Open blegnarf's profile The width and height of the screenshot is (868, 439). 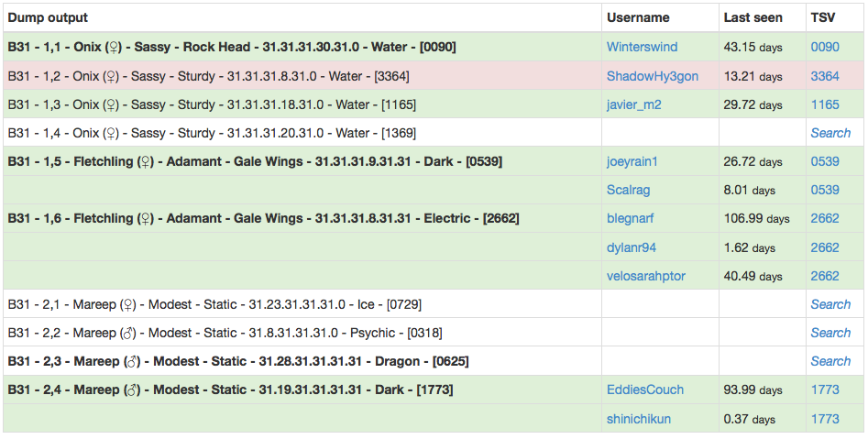pyautogui.click(x=630, y=218)
